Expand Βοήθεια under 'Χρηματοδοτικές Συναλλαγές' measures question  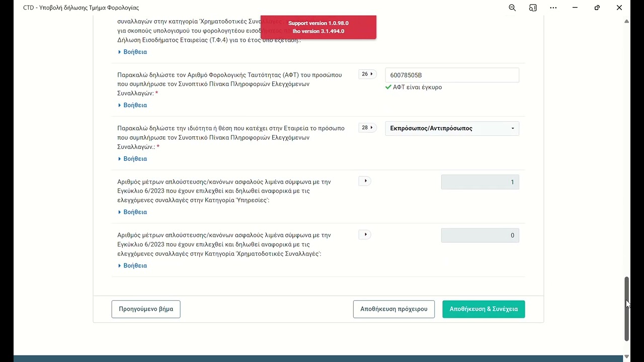(133, 265)
